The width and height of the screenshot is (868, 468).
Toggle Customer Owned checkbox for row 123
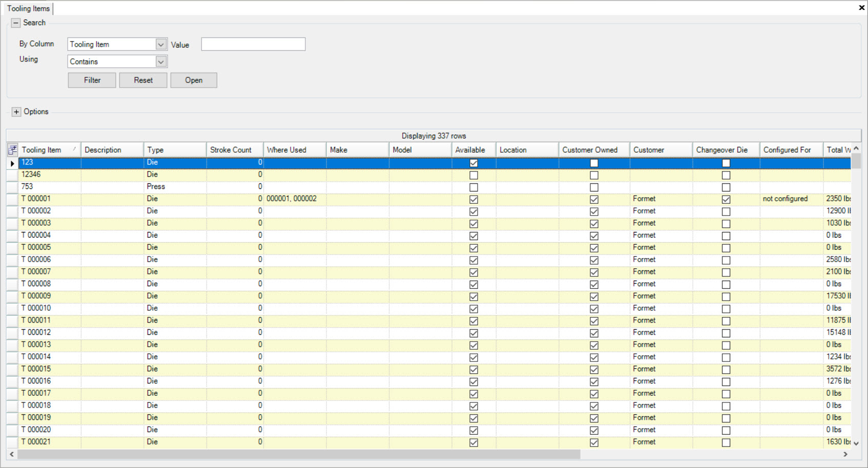click(594, 163)
